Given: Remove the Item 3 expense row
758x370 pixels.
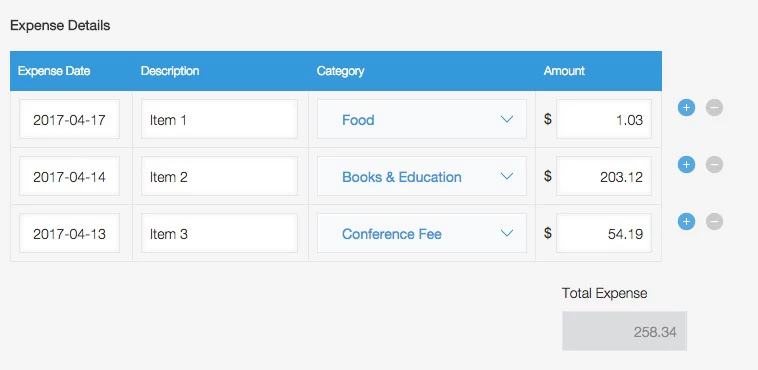Looking at the screenshot, I should pyautogui.click(x=714, y=222).
